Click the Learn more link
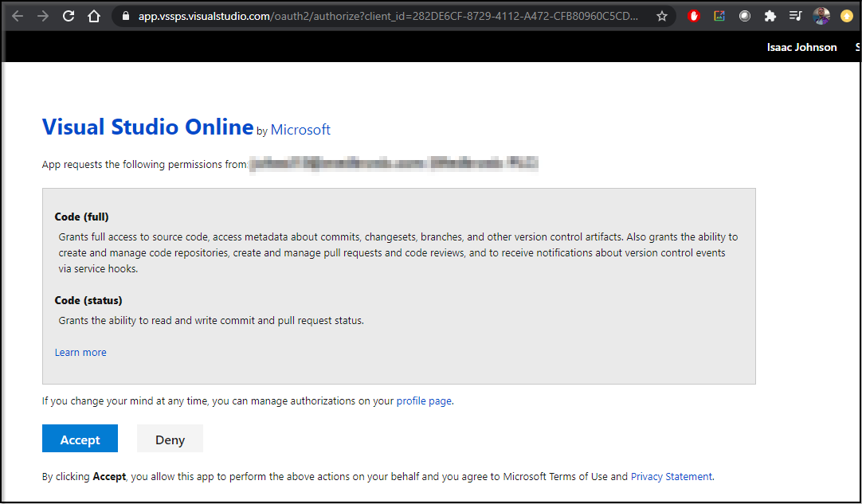The image size is (862, 504). point(80,352)
